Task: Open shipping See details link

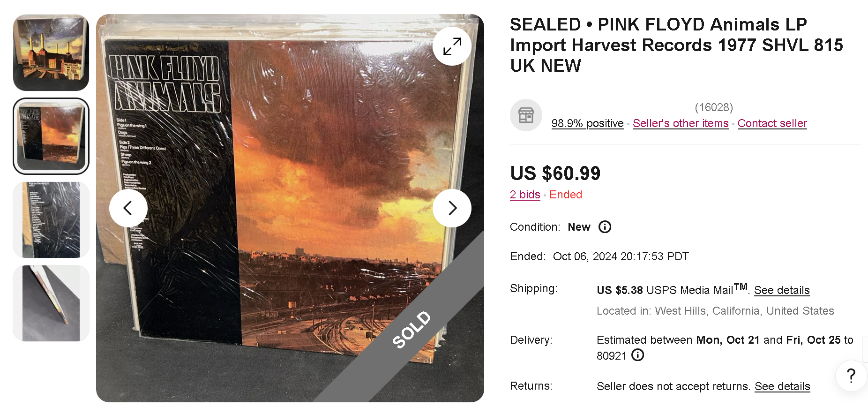Action: [x=782, y=290]
